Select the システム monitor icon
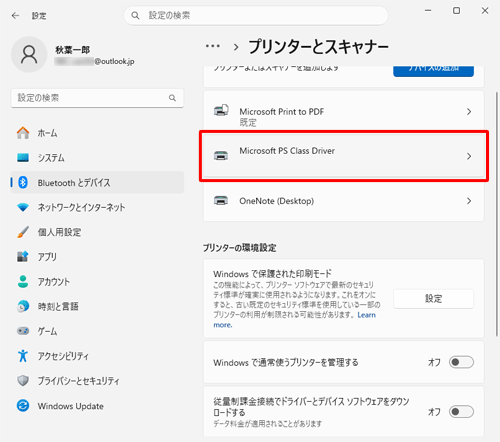Viewport: 500px width, 442px height. [23, 158]
